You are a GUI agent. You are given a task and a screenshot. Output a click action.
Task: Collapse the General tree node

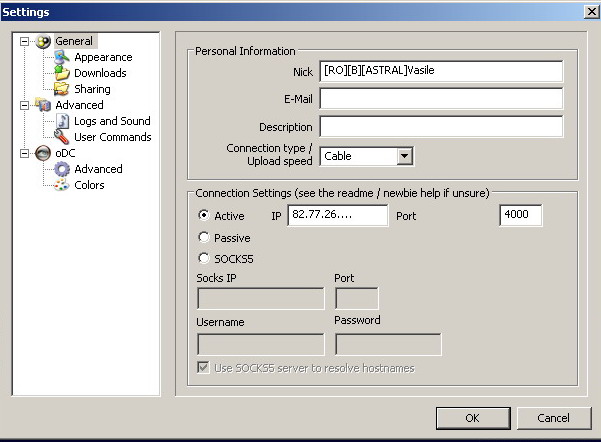pyautogui.click(x=25, y=42)
